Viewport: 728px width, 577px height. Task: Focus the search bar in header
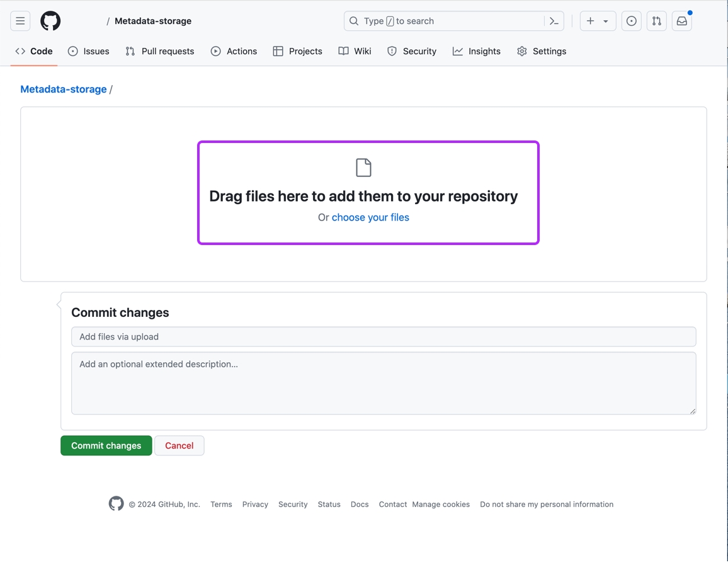[x=444, y=21]
